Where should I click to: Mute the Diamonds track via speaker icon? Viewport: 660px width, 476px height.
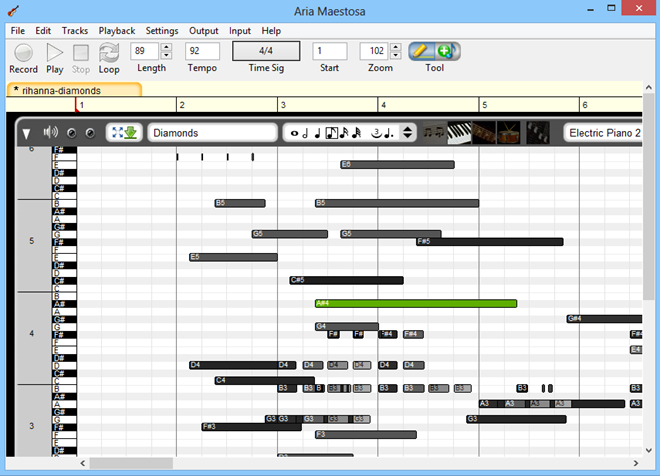coord(51,133)
